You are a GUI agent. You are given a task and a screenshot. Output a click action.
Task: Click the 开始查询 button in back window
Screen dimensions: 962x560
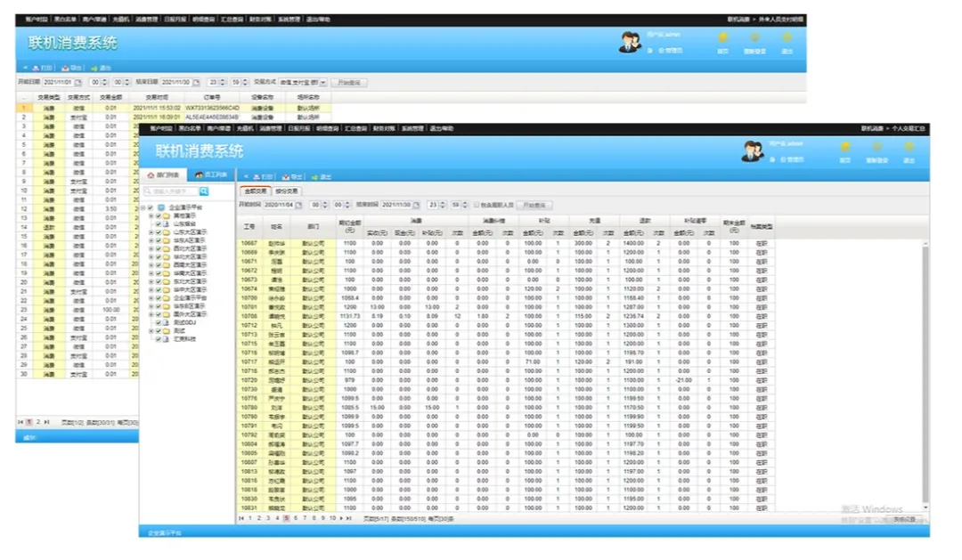point(349,83)
